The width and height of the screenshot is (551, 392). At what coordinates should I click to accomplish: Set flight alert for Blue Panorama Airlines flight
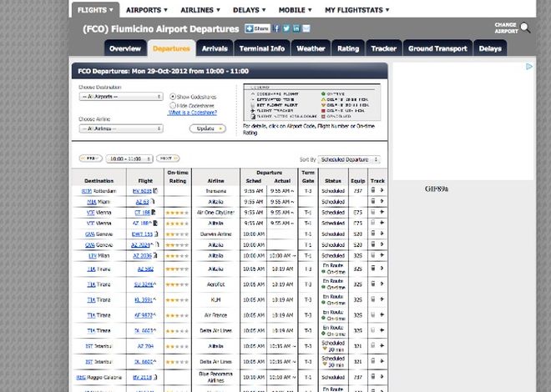point(373,376)
